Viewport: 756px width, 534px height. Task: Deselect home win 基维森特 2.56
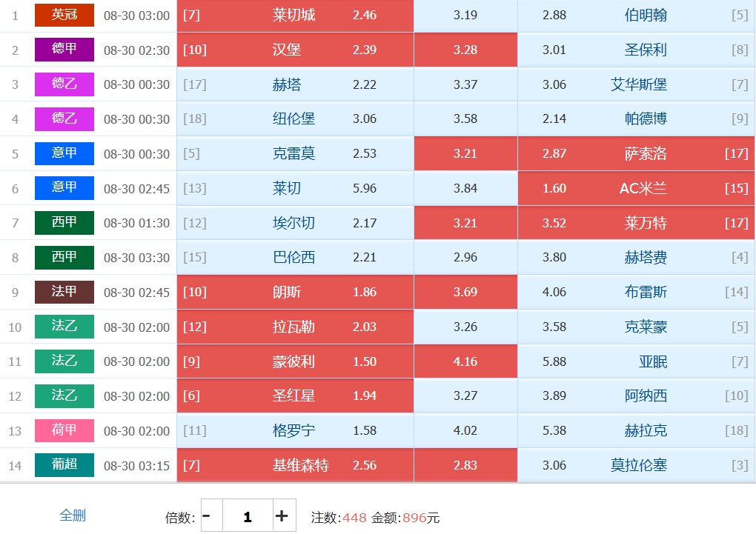(295, 465)
